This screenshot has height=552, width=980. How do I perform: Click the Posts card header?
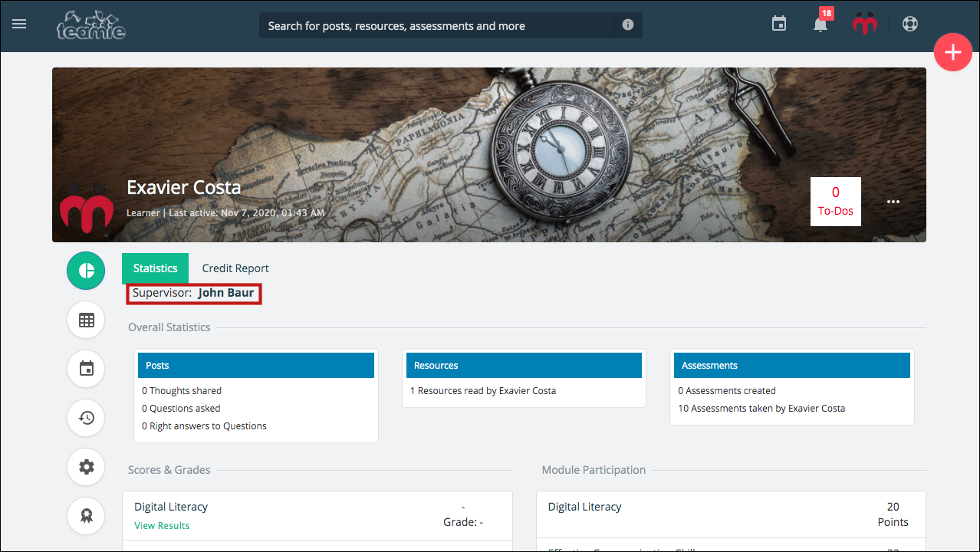[256, 366]
